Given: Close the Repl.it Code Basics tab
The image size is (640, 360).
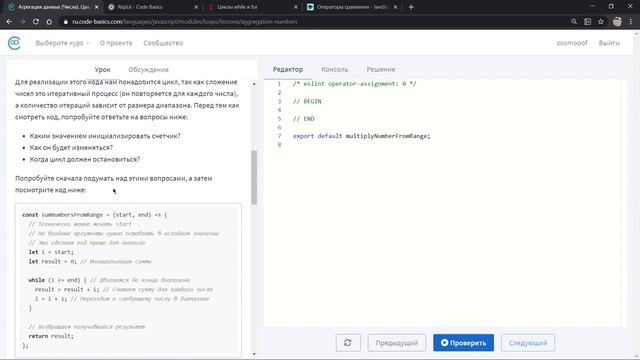Looking at the screenshot, I should [196, 7].
